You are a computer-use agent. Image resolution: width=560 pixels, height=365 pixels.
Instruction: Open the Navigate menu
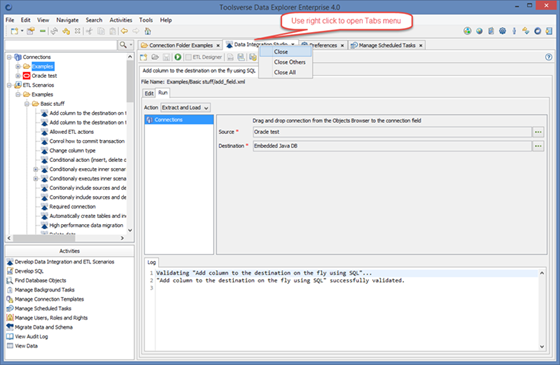[x=67, y=20]
